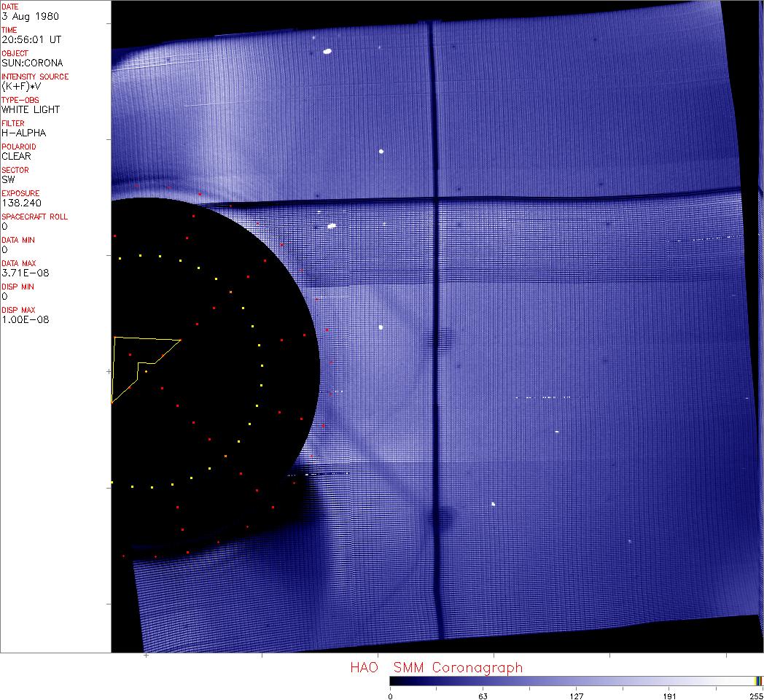Viewport: 764px width, 700px height.
Task: Click the "63" tick label under the color bar
Action: (x=482, y=696)
